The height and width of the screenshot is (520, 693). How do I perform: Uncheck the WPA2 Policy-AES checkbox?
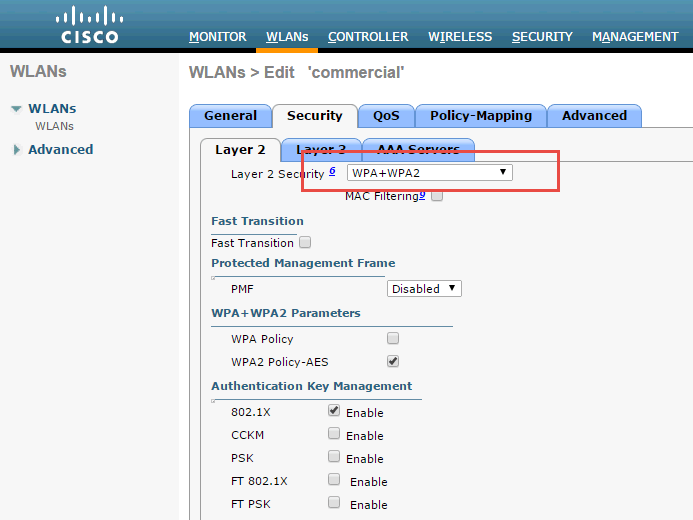pyautogui.click(x=393, y=361)
